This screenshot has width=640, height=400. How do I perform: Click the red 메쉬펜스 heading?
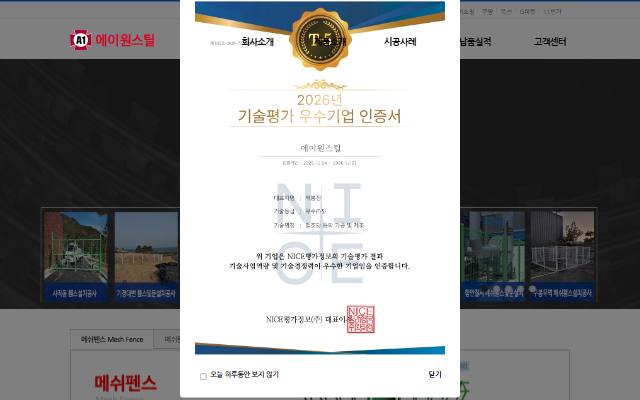[x=125, y=383]
